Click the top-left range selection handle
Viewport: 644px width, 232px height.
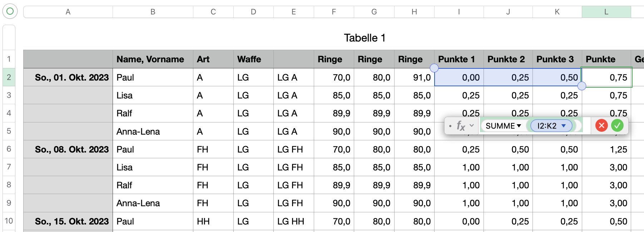434,68
